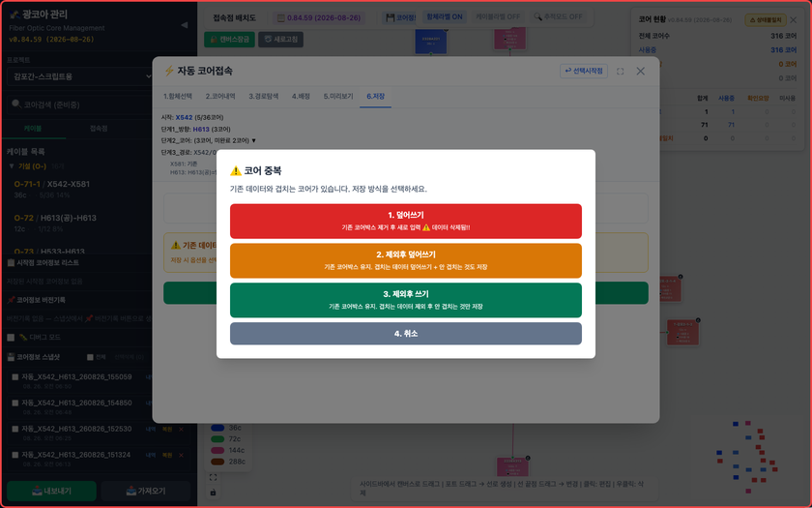Open 내역 for snapshot ending 152530
The image size is (812, 508).
(150, 430)
